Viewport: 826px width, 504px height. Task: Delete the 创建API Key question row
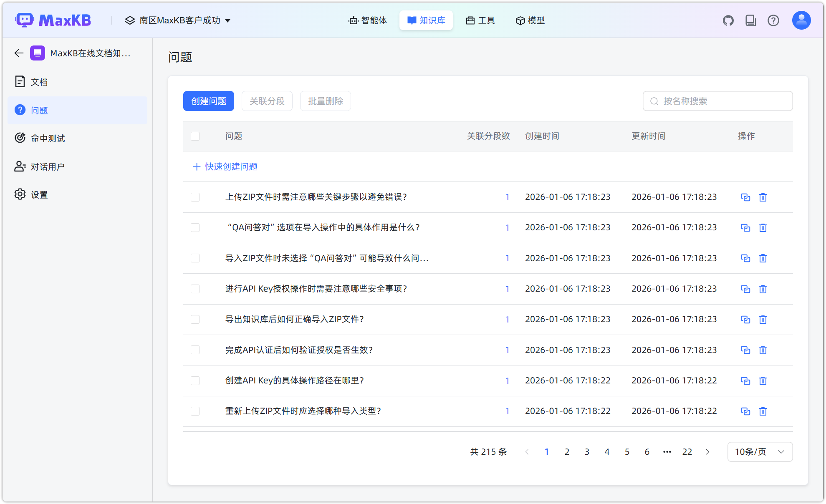[x=763, y=381]
